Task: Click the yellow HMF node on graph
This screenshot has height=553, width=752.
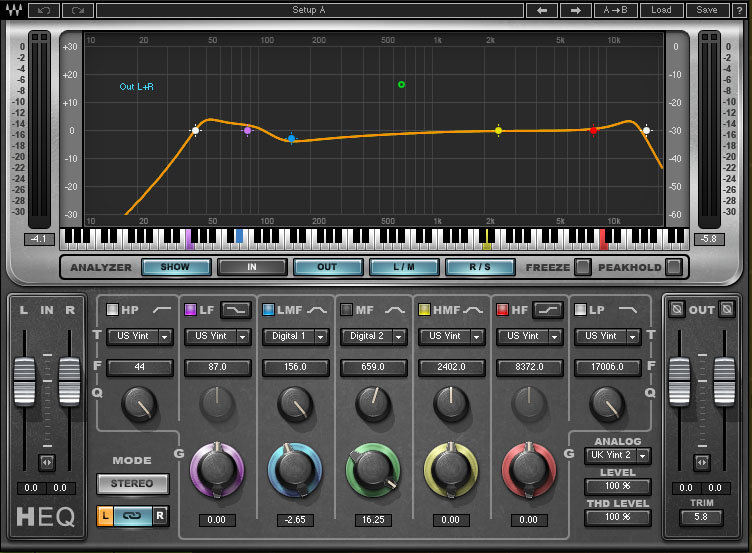Action: pos(498,130)
